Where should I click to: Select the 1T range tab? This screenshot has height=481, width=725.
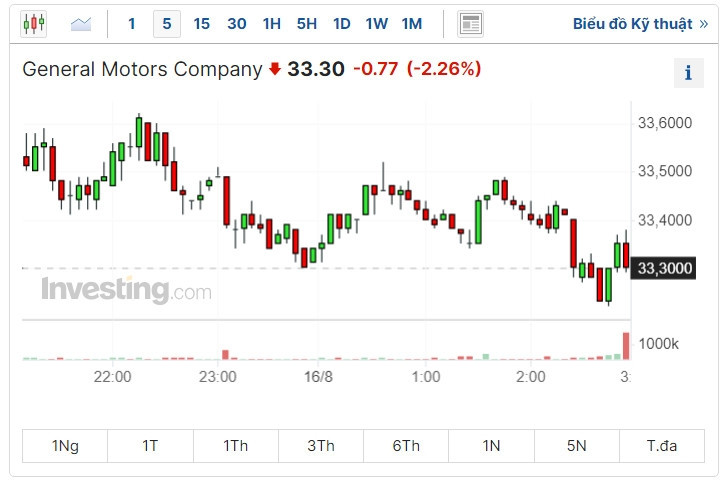click(150, 446)
